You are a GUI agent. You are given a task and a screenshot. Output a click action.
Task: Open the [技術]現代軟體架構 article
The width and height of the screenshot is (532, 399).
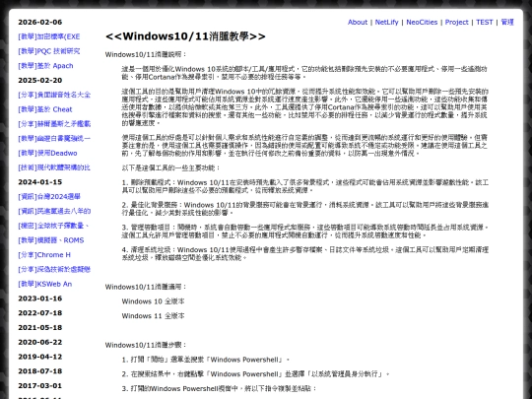point(54,167)
